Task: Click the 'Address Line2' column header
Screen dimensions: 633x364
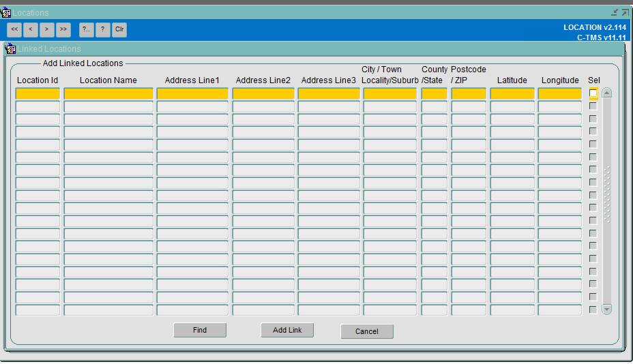Action: pyautogui.click(x=263, y=80)
